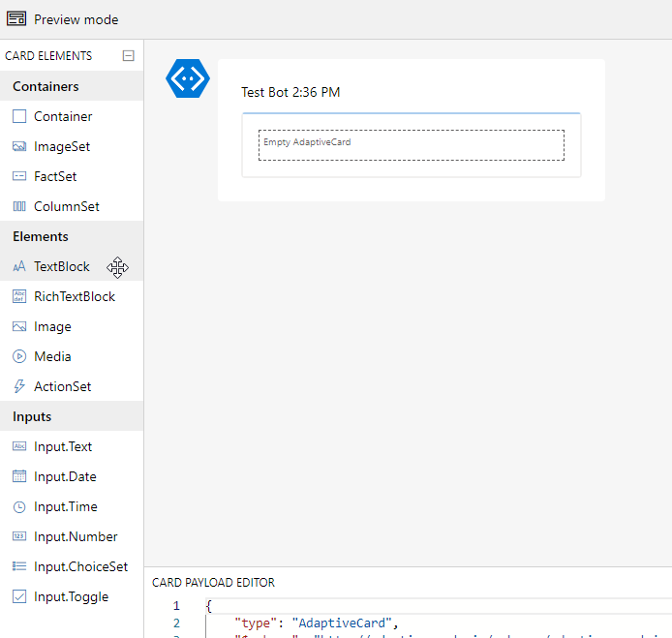Click the Empty AdaptiveCard placeholder
This screenshot has height=638, width=672.
[x=412, y=145]
